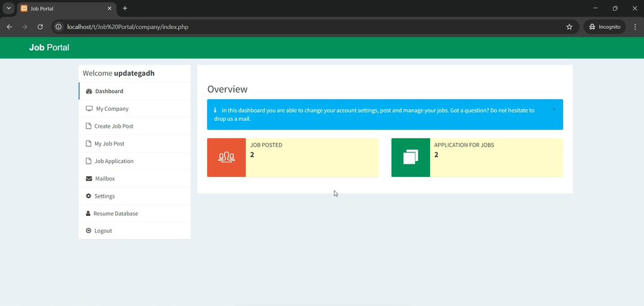The height and width of the screenshot is (306, 644).
Task: Click the Logout circle arrow icon
Action: pos(88,230)
